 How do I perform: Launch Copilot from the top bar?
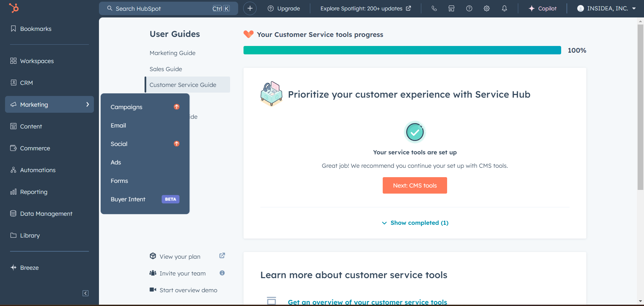point(542,8)
